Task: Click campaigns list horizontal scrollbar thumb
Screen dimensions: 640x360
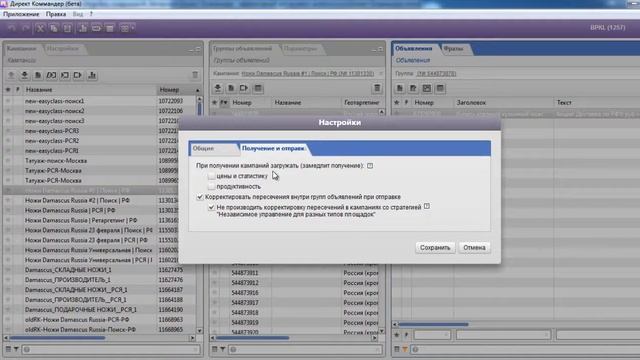Action: point(57,338)
